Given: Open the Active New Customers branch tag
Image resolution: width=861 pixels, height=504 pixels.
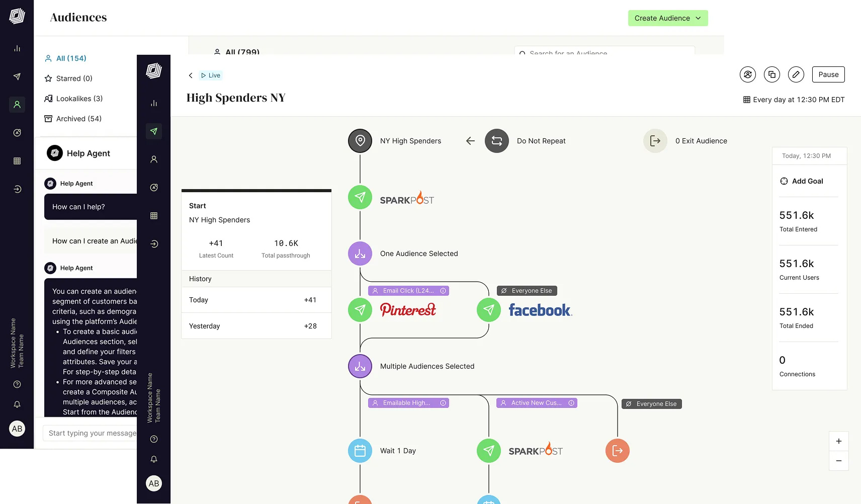Looking at the screenshot, I should 536,403.
